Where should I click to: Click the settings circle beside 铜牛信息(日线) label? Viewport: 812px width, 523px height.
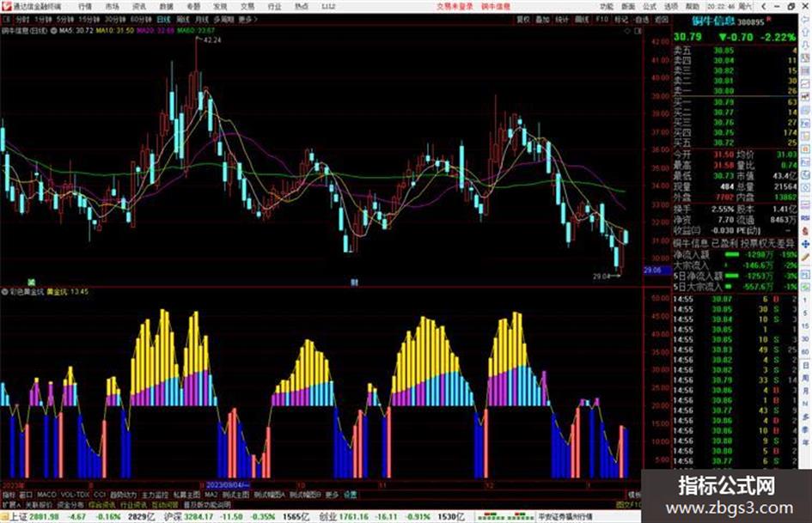(53, 31)
